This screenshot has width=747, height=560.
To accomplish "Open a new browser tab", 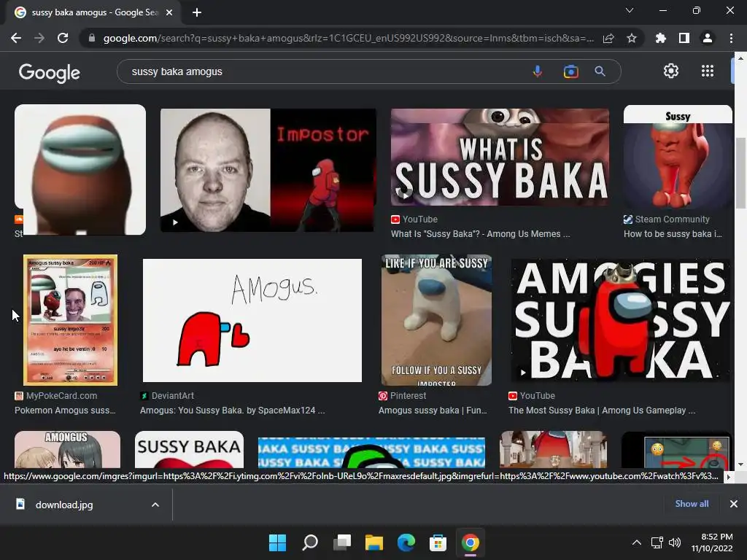I will click(x=197, y=12).
